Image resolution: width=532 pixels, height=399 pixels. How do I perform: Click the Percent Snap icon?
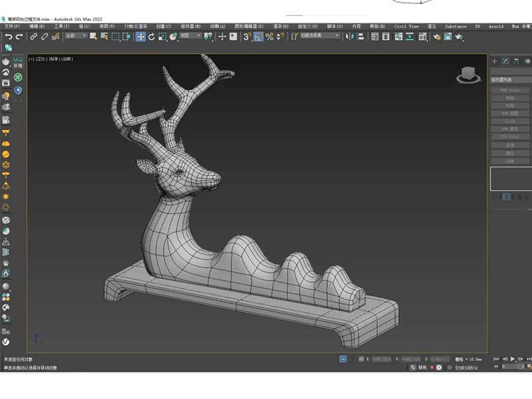click(269, 37)
